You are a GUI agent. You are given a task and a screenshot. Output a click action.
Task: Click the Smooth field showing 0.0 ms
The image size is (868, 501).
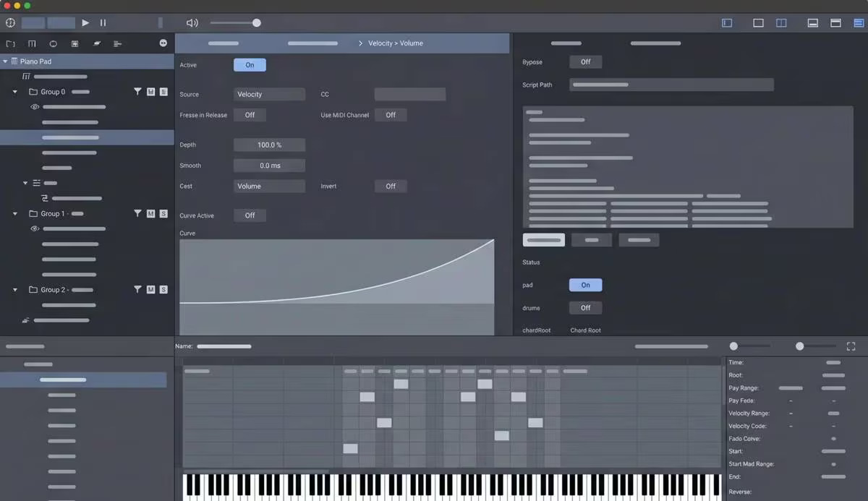coord(269,166)
